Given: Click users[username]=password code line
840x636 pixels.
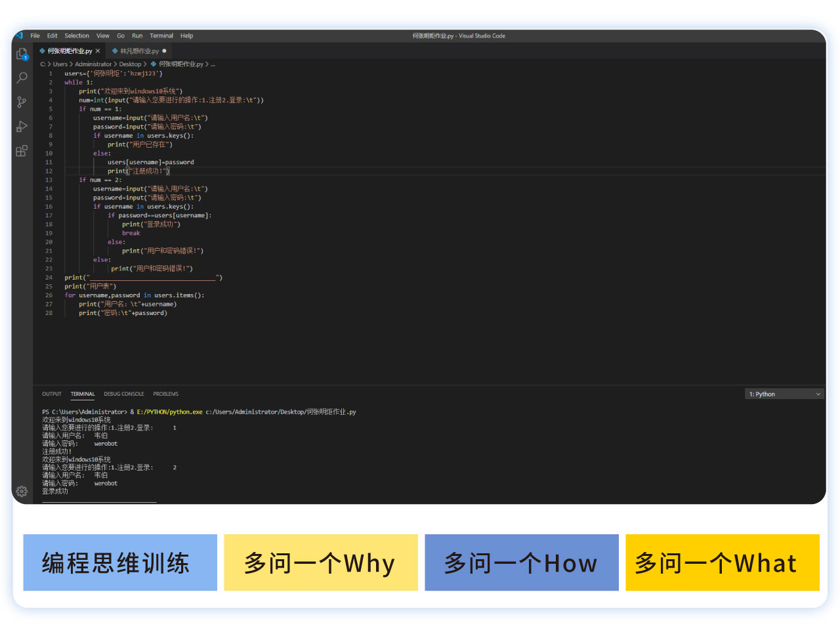Looking at the screenshot, I should [151, 162].
